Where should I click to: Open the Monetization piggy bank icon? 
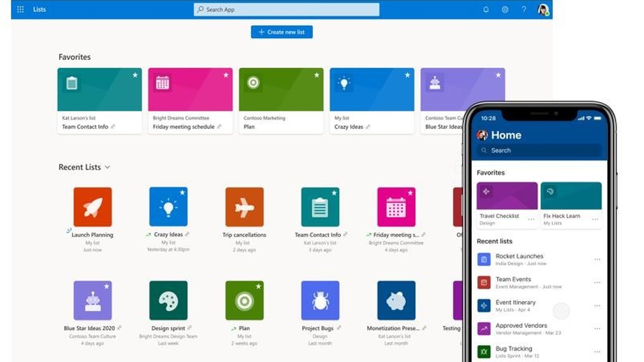pyautogui.click(x=396, y=300)
